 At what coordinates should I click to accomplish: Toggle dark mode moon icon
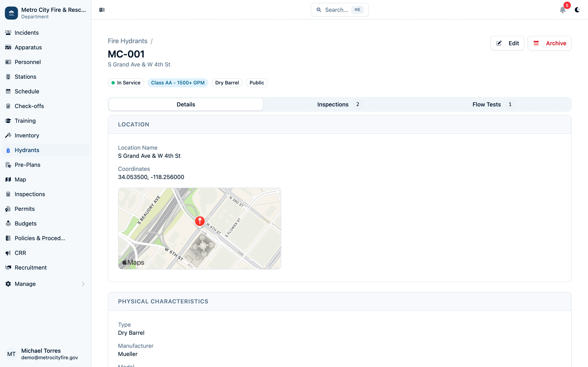click(577, 10)
